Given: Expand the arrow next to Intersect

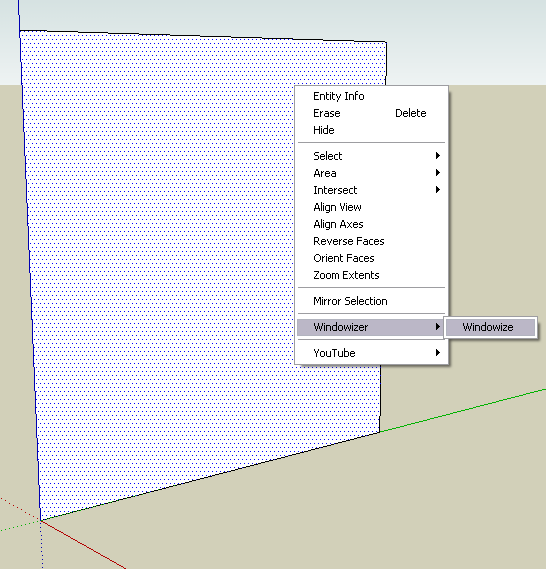Looking at the screenshot, I should (438, 190).
